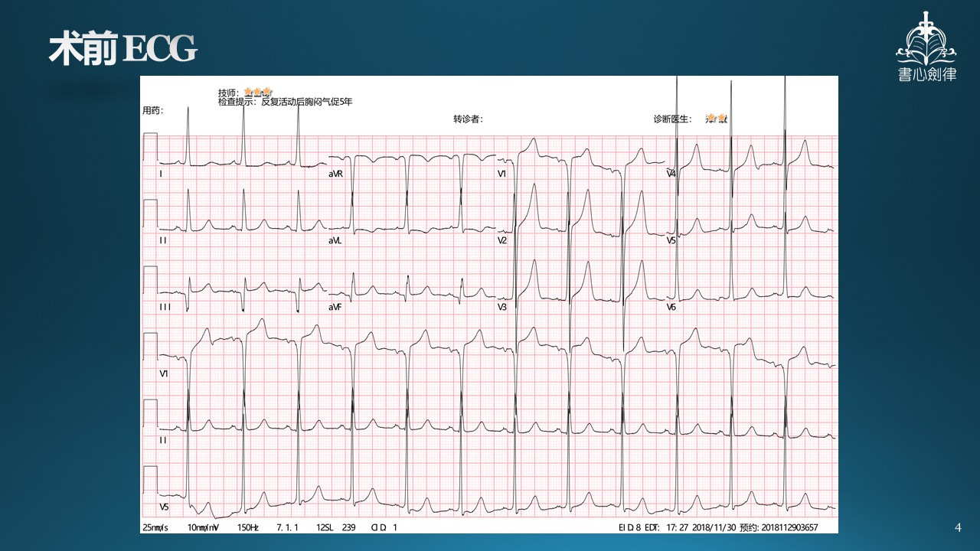980x551 pixels.
Task: Click the aVL lead label
Action: 335,240
